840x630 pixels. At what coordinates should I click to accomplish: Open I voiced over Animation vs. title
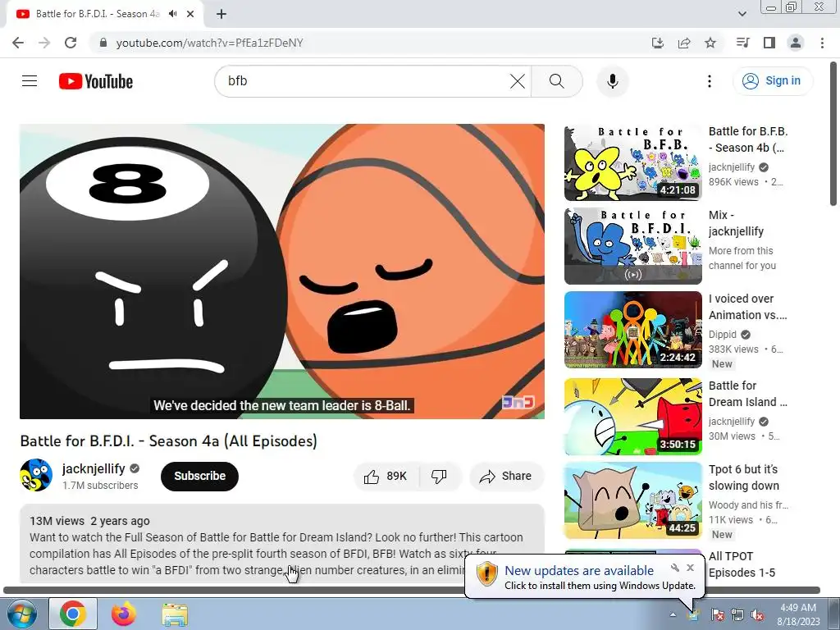click(748, 307)
